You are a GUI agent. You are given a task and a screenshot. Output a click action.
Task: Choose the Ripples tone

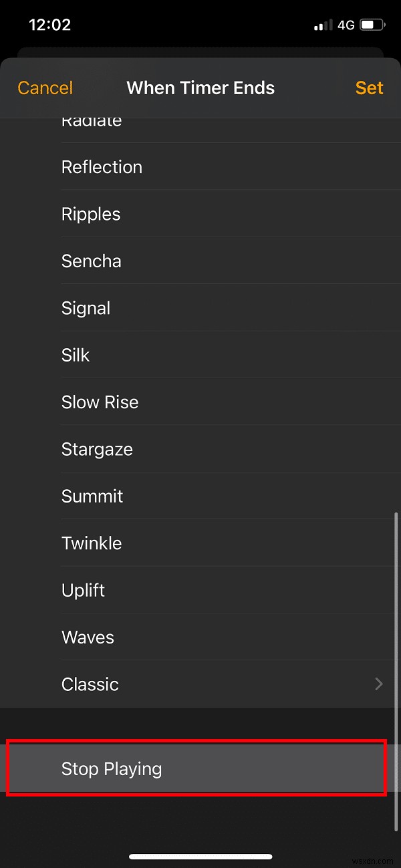tap(91, 214)
